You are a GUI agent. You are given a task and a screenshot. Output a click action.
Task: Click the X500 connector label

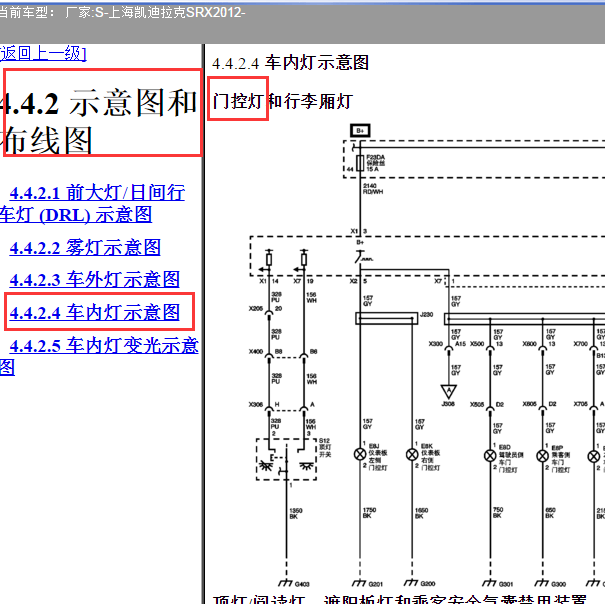pyautogui.click(x=477, y=343)
